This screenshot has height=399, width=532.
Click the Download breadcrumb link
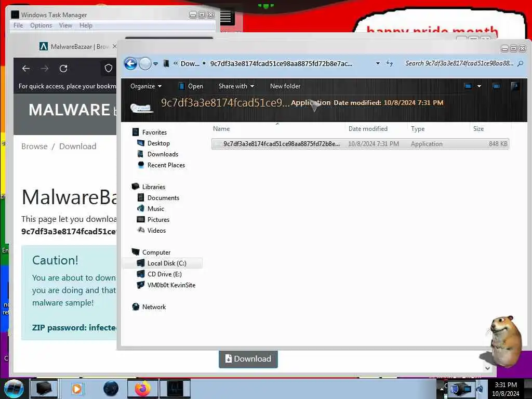point(78,146)
